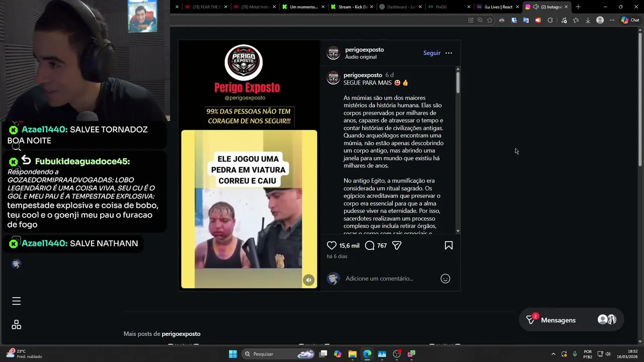
Task: Unmute the reel audio speaker button
Action: coord(308,280)
